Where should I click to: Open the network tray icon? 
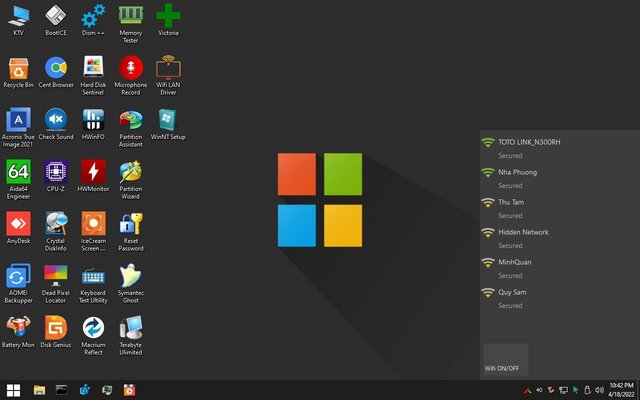563,390
